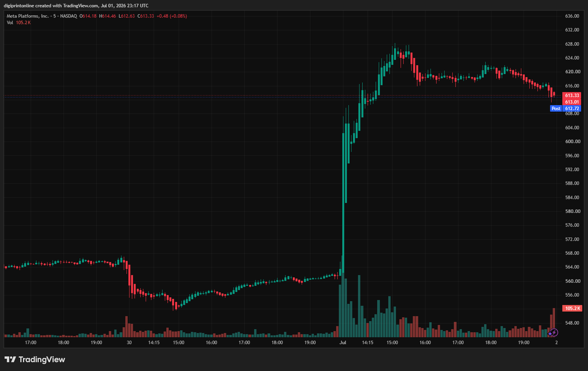The height and width of the screenshot is (371, 588).
Task: Click the 560.00 price axis label
Action: (572, 281)
